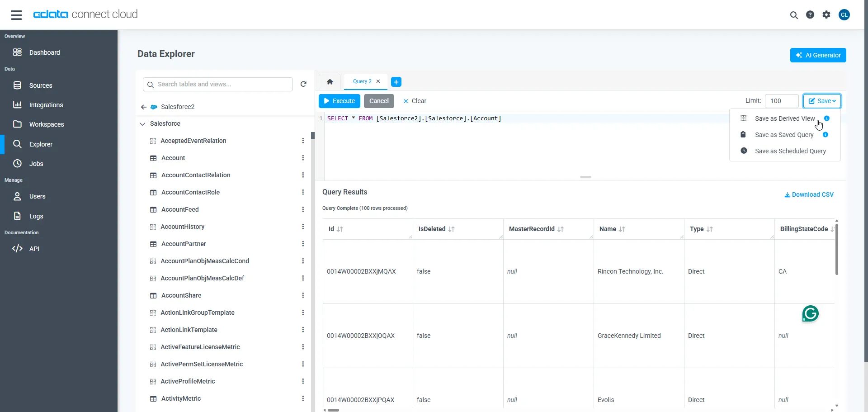Execute the current SQL query

[339, 101]
